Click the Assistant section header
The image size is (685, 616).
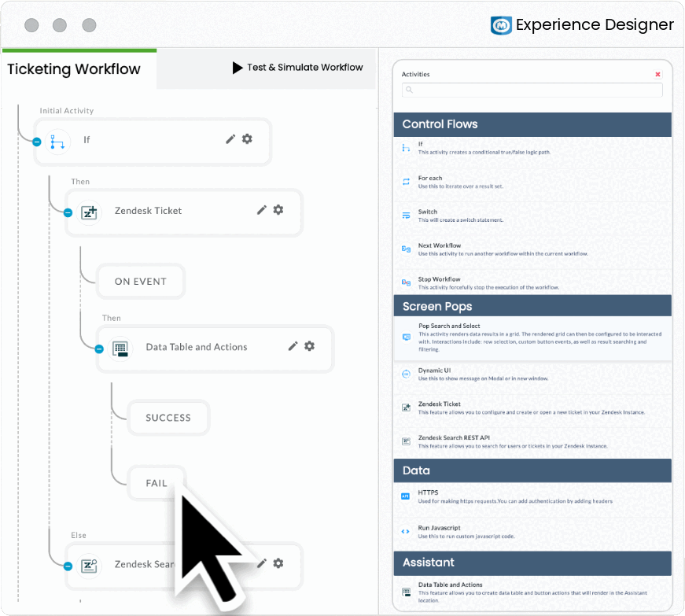[x=532, y=563]
